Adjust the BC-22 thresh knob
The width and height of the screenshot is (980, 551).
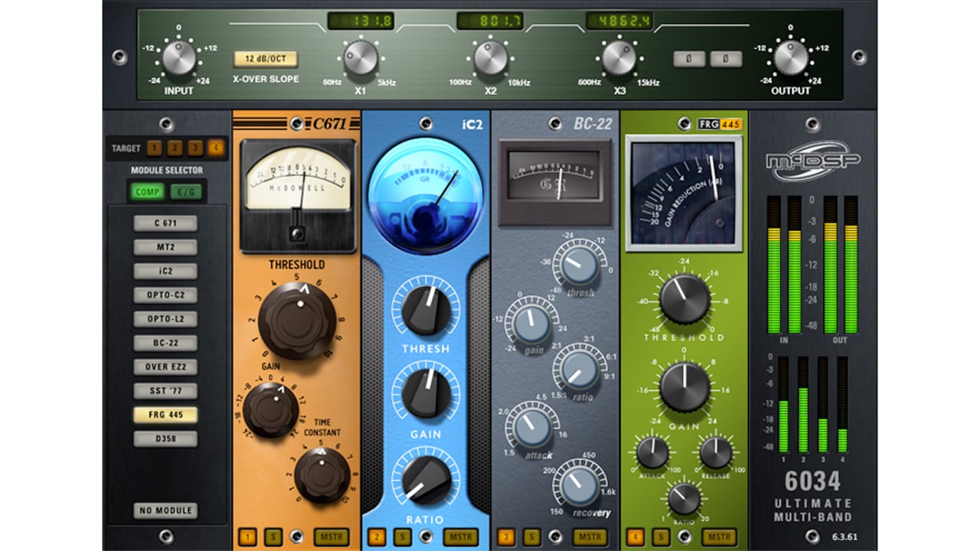pos(580,266)
